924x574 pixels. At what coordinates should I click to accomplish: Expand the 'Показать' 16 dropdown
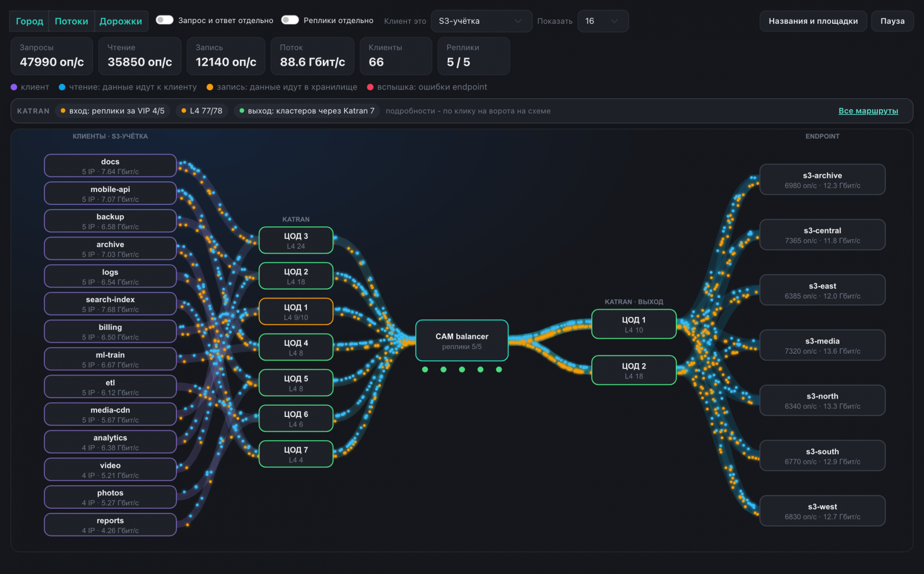603,21
